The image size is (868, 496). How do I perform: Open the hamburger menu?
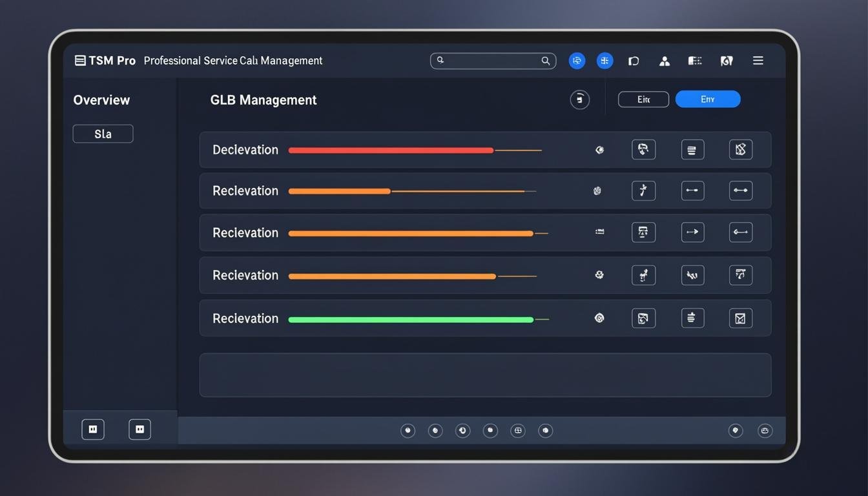pos(758,61)
